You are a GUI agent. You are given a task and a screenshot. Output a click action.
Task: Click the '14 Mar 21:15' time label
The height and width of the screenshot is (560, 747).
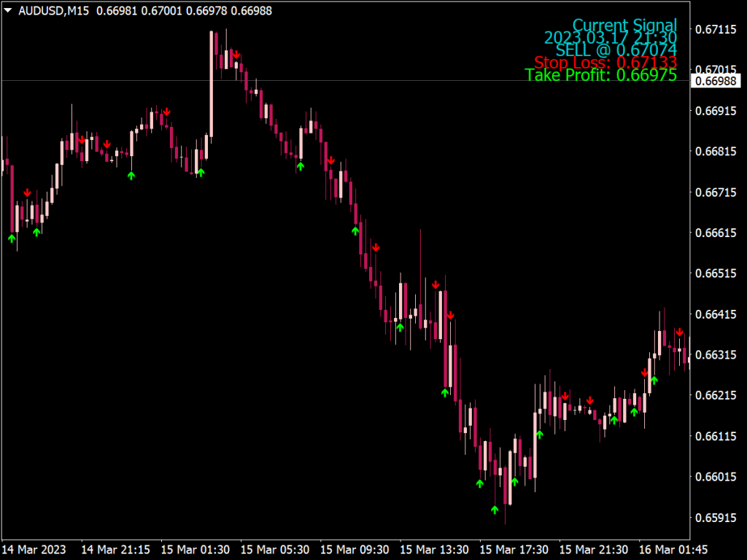[x=116, y=550]
